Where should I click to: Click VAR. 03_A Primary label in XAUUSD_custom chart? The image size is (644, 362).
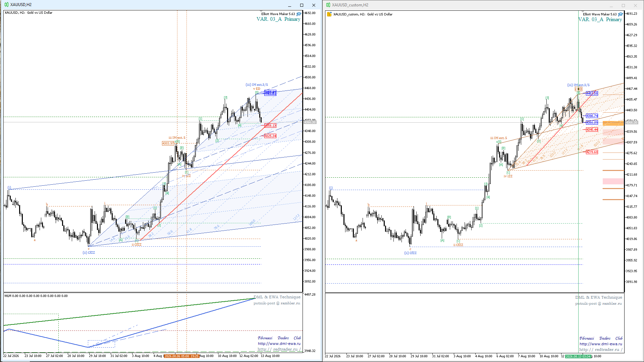point(600,19)
